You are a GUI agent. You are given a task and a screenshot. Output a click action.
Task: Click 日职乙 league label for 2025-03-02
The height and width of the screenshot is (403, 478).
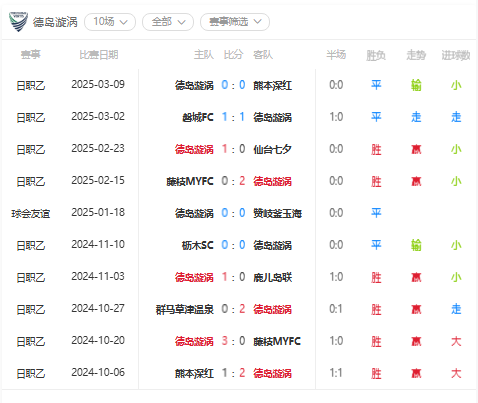tap(31, 117)
